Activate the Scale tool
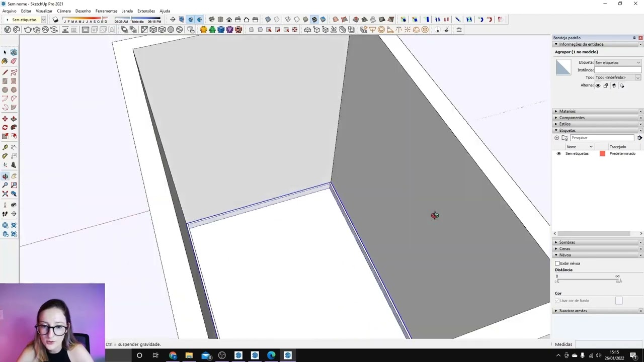This screenshot has width=644, height=362. tap(5, 136)
